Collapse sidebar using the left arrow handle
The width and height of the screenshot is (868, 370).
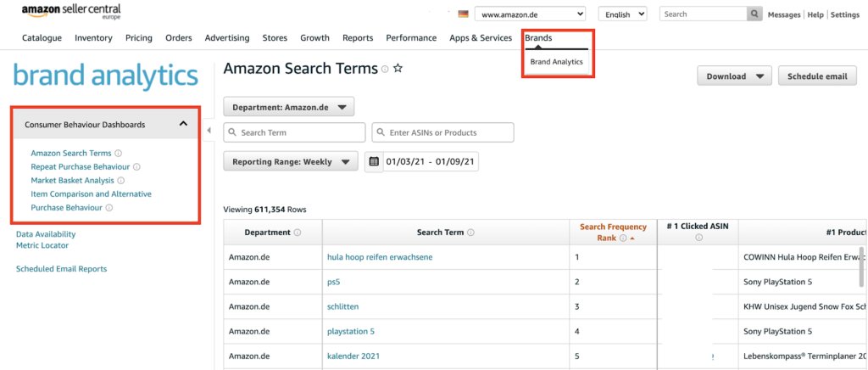[x=209, y=130]
